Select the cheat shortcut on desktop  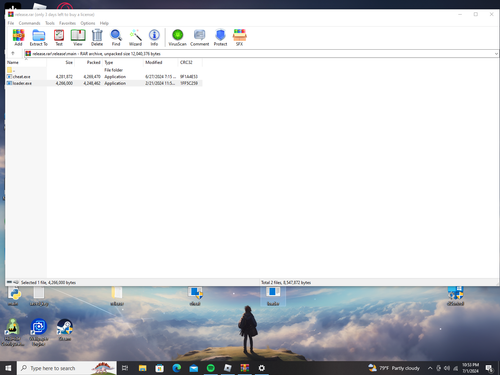(195, 296)
